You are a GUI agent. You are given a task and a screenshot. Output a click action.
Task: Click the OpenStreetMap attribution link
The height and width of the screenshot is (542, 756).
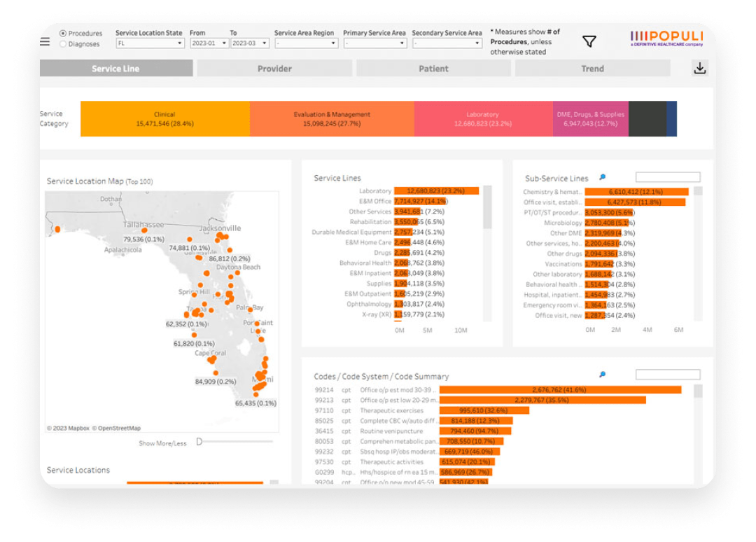119,429
